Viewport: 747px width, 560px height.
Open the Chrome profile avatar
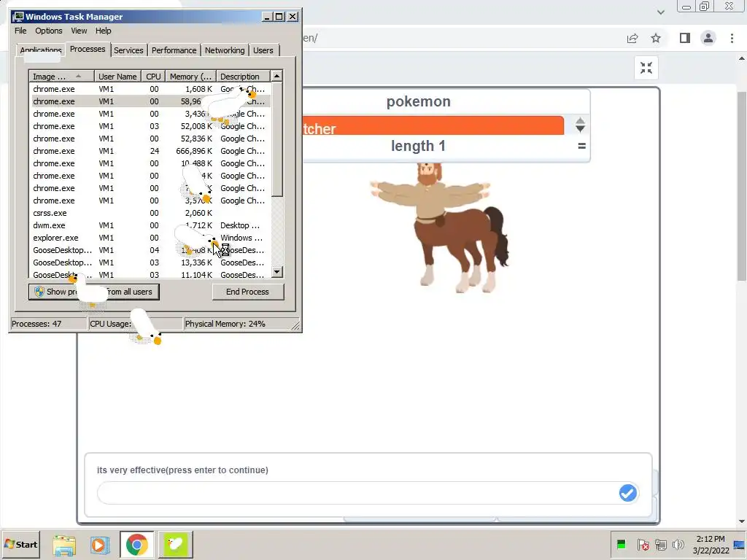tap(708, 38)
